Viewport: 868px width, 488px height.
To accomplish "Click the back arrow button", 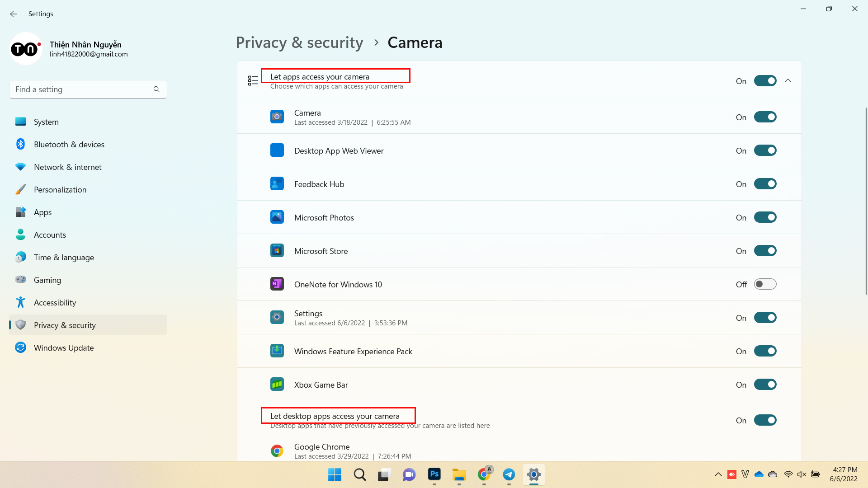I will [x=13, y=14].
